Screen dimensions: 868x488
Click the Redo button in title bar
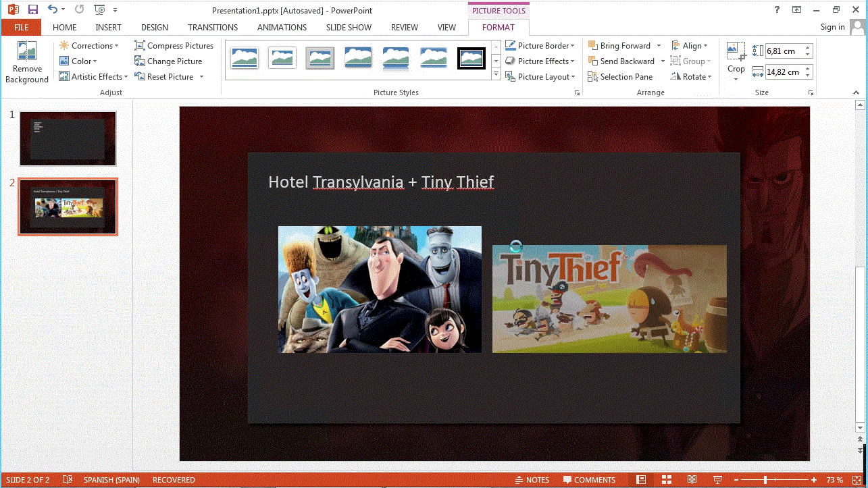click(x=79, y=9)
